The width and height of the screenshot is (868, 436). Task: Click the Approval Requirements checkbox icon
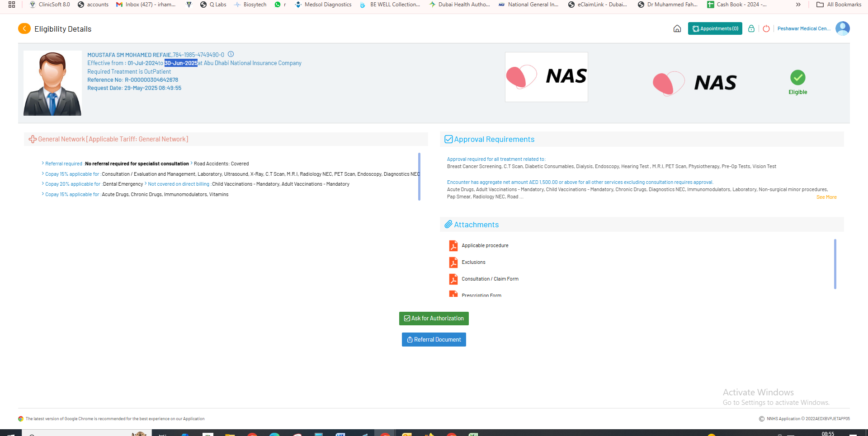click(x=448, y=139)
